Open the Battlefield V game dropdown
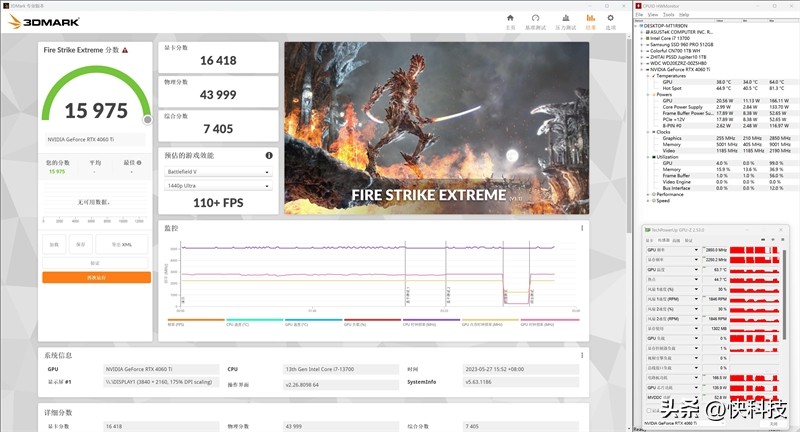The width and height of the screenshot is (800, 432). (218, 172)
